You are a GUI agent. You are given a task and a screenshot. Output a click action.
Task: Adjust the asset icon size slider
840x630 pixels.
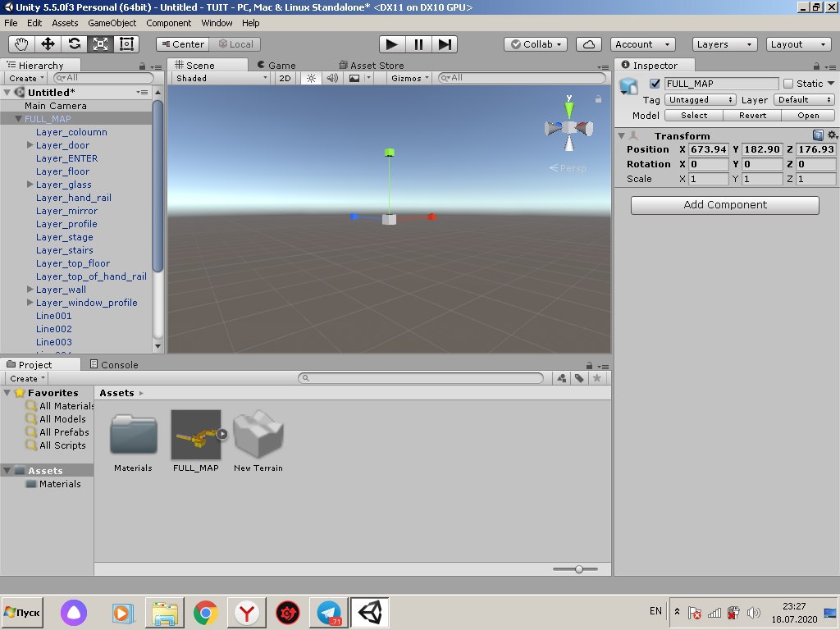click(579, 569)
